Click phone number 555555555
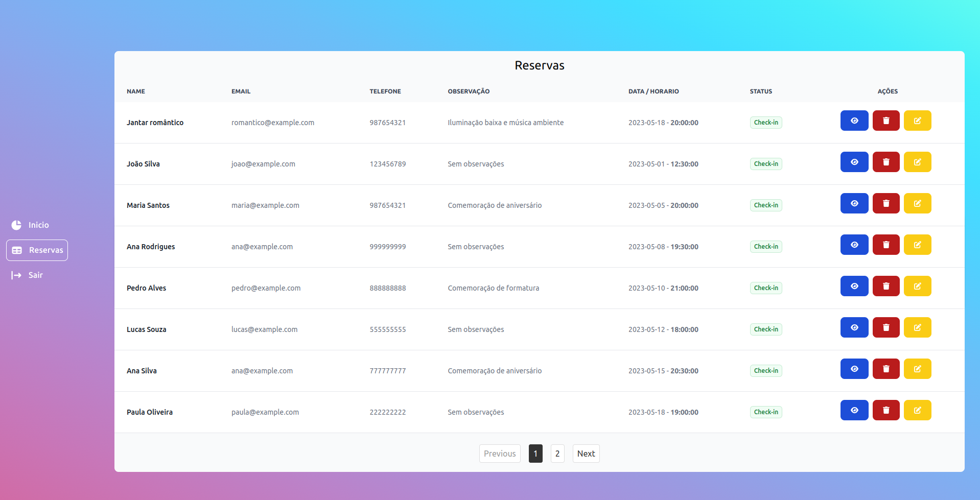This screenshot has width=980, height=500. coord(388,329)
